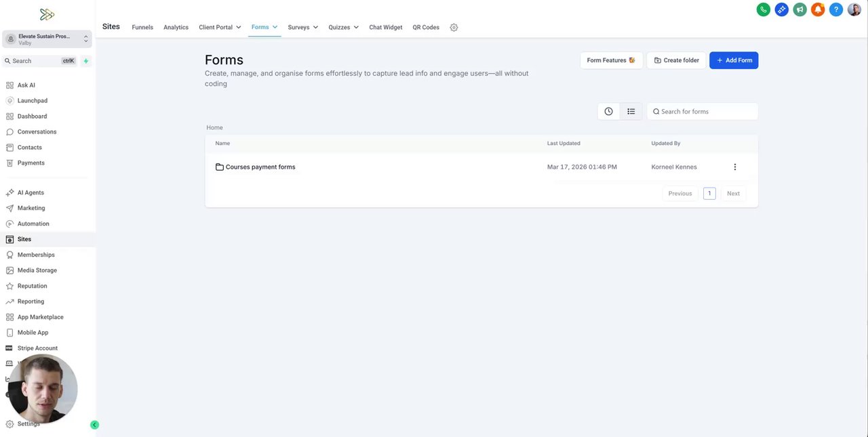The image size is (868, 437).
Task: Open the QR Codes tab
Action: coord(426,27)
